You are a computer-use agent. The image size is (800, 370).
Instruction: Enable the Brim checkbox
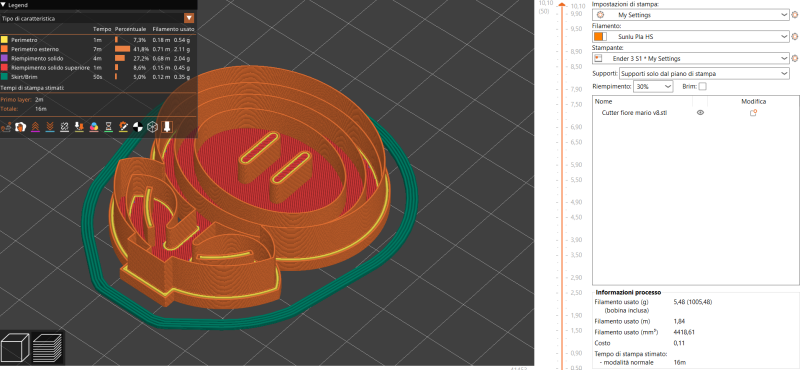tap(703, 87)
